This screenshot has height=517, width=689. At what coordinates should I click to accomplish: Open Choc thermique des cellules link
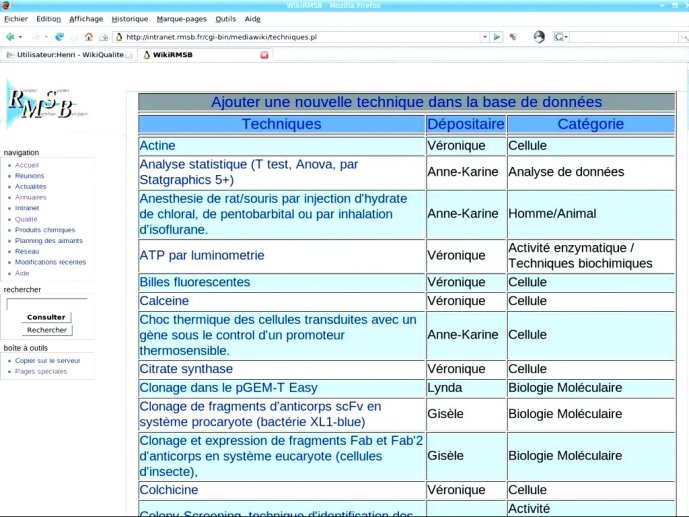coord(278,335)
